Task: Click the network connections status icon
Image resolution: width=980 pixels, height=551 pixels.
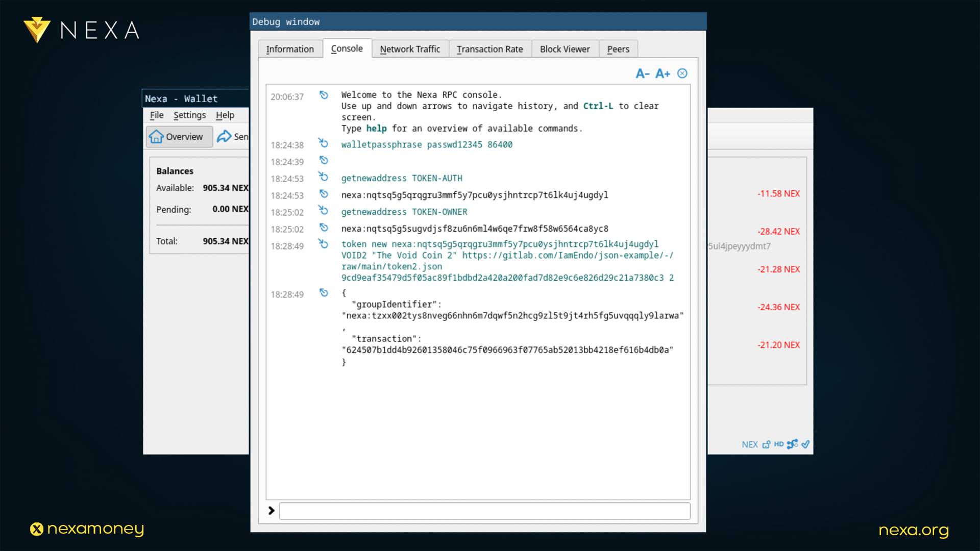Action: coord(792,444)
